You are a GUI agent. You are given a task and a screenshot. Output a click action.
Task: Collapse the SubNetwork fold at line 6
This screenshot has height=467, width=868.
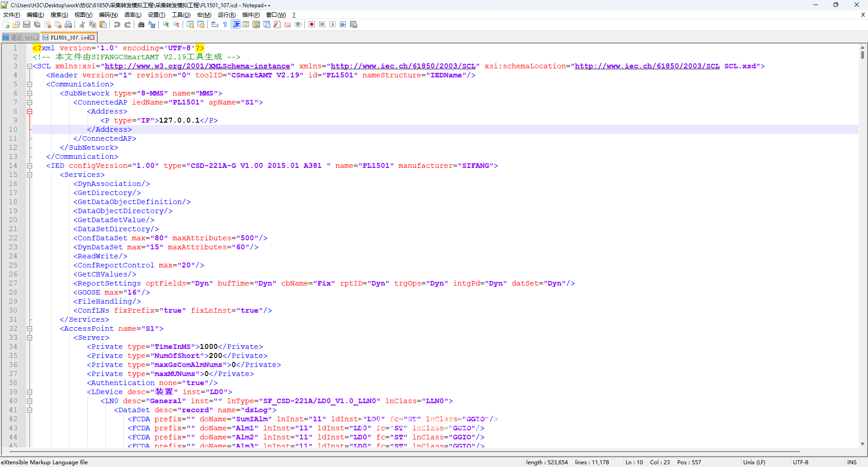[x=29, y=93]
